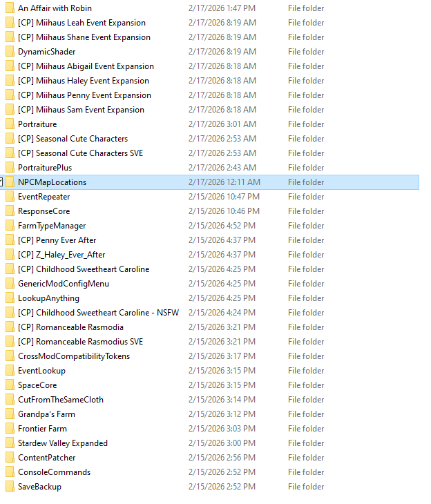Select the [CP] Miihaus Penny Event Expansion name

coord(84,95)
